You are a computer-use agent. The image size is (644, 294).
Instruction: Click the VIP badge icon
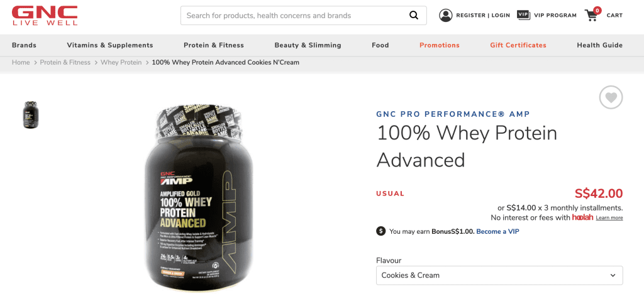coord(523,15)
